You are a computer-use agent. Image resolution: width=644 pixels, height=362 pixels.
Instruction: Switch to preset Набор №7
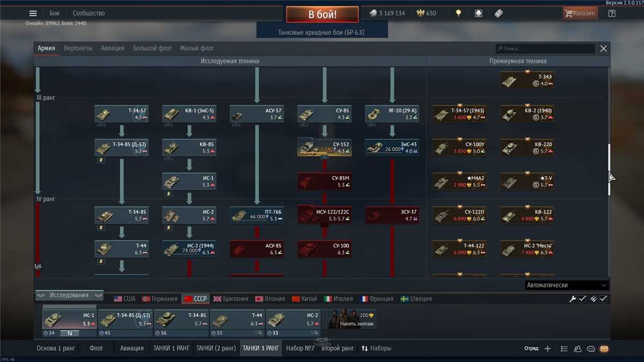[x=300, y=348]
